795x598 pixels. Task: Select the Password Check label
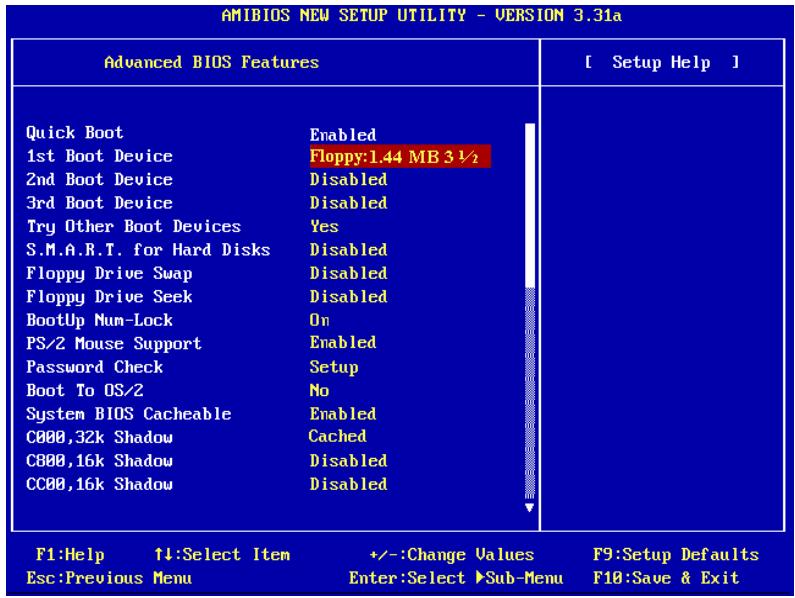pos(94,367)
